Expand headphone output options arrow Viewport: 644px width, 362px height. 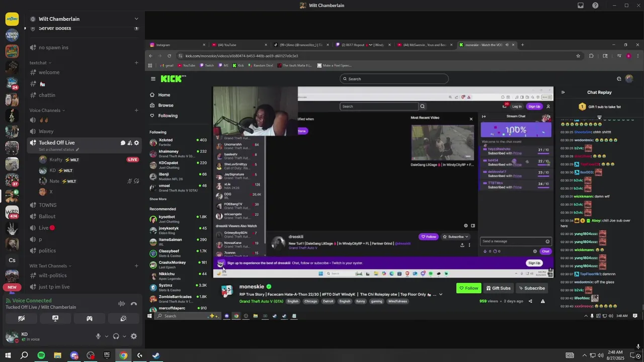124,336
